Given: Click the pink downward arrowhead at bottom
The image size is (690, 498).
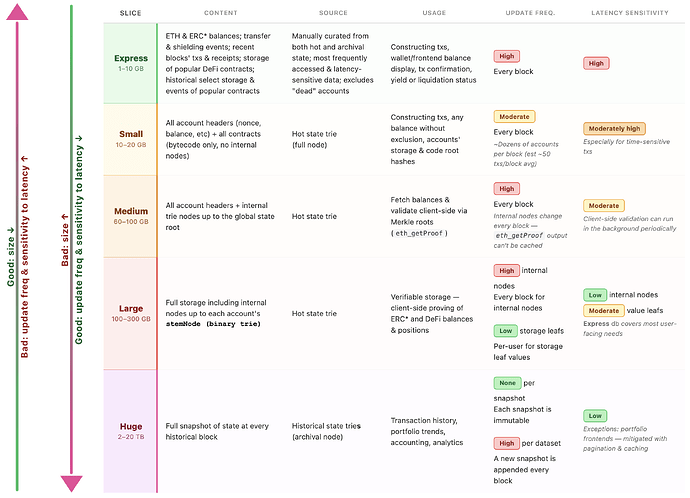Looking at the screenshot, I should click(x=70, y=484).
